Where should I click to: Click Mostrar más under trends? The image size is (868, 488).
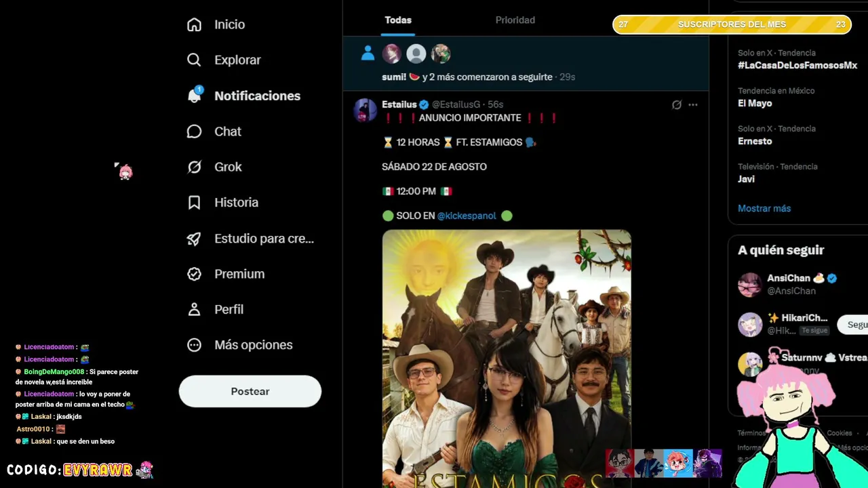[x=764, y=208]
